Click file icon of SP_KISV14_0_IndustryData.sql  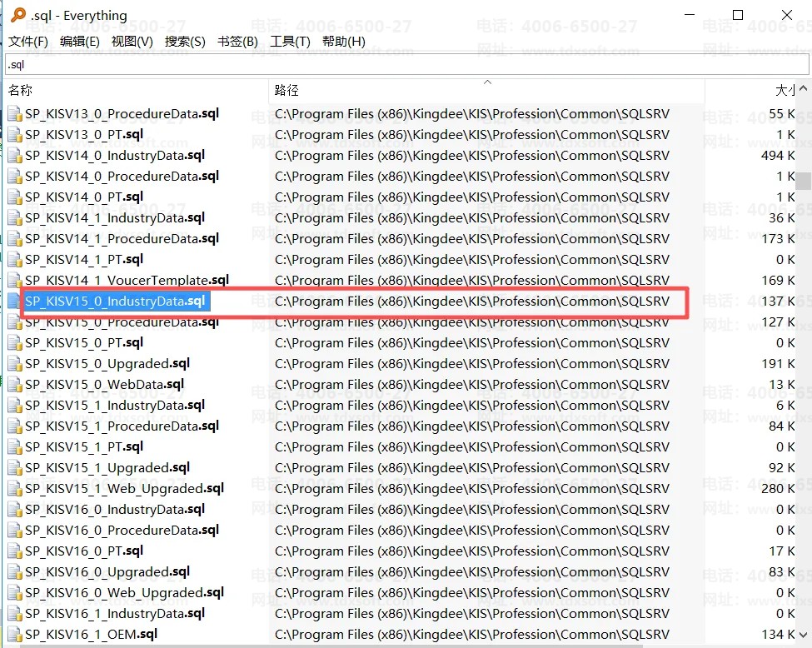point(15,156)
